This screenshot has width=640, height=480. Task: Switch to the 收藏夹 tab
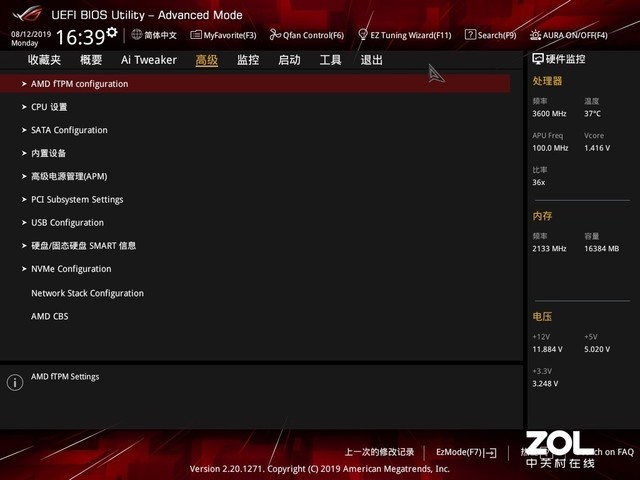point(44,60)
